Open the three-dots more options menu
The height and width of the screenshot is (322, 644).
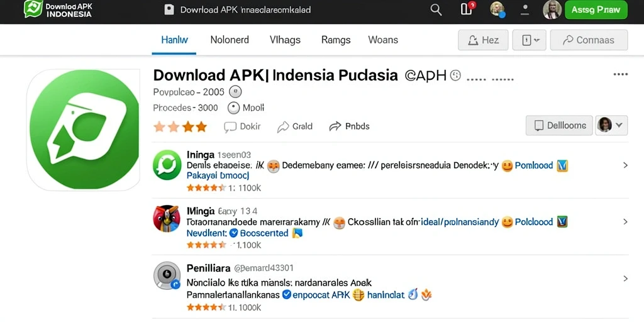(x=620, y=74)
